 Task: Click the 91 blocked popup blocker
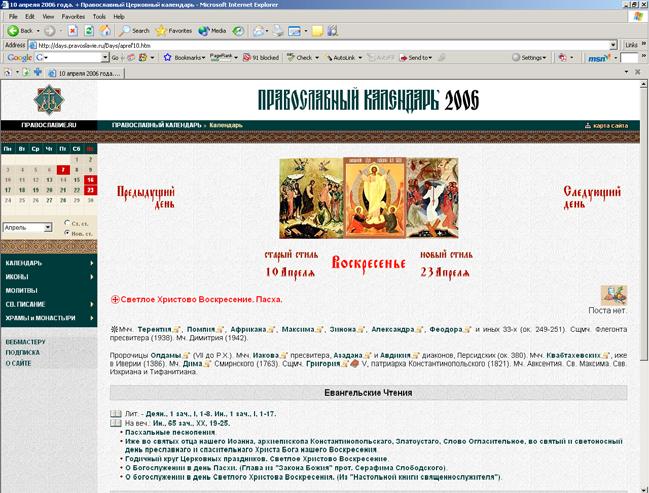(261, 58)
